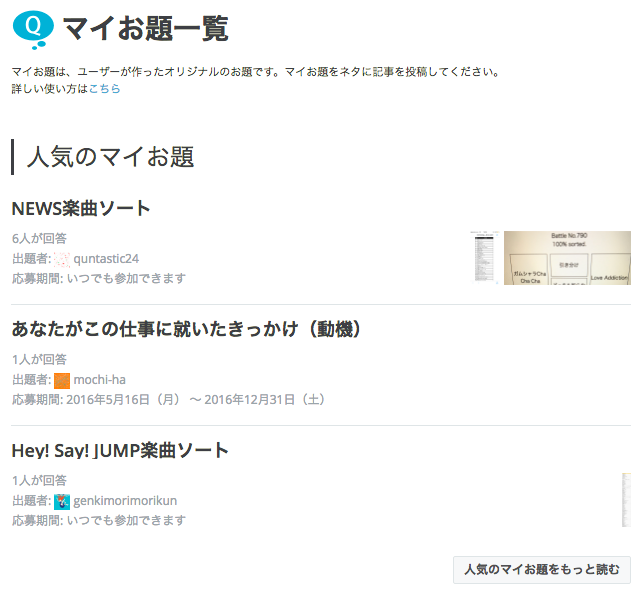This screenshot has height=590, width=641.
Task: Click the マイお題一覧 page heading
Action: point(146,29)
